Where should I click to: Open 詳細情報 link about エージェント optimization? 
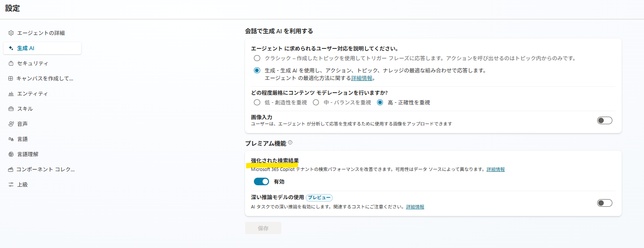[362, 78]
